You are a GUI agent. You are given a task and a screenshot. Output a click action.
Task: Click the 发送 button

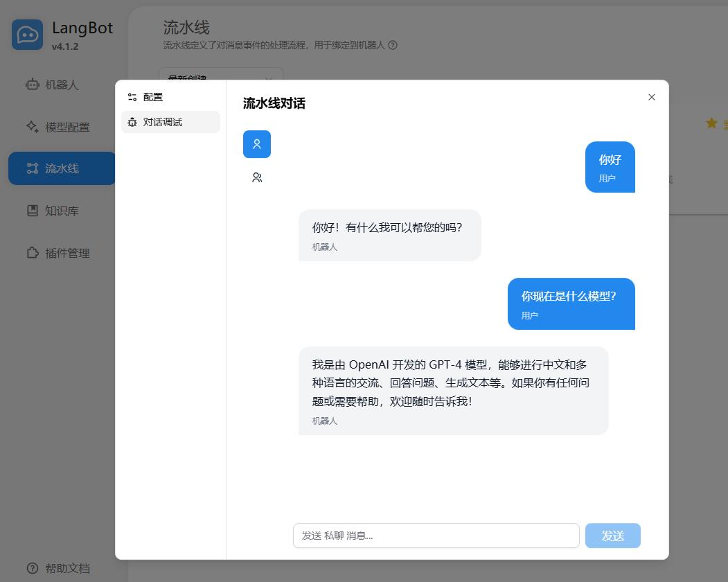pyautogui.click(x=613, y=536)
